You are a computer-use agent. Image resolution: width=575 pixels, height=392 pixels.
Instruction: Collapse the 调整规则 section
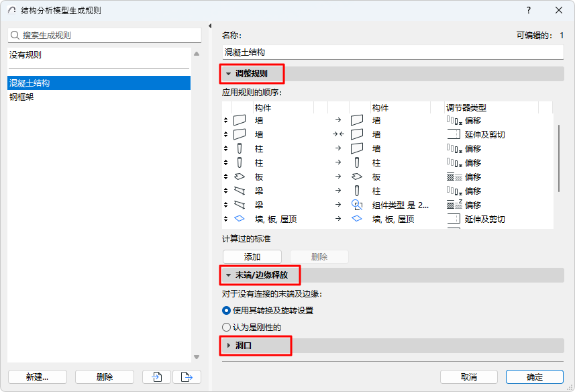229,74
